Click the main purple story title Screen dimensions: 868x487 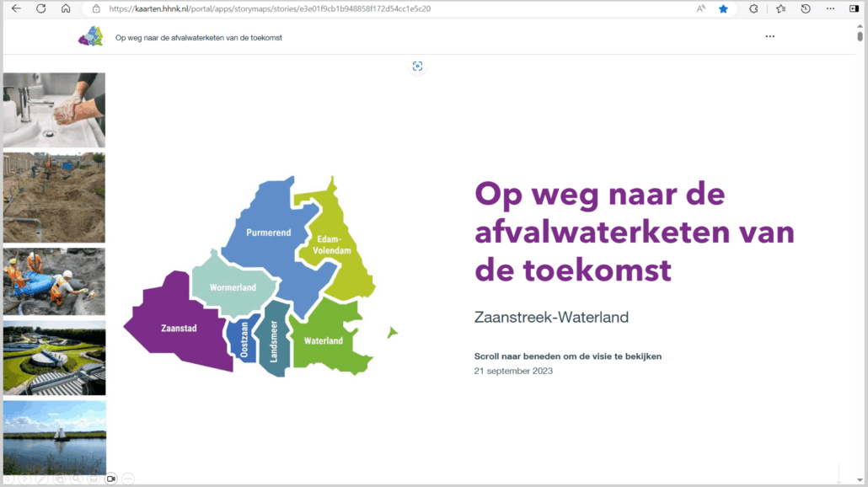tap(635, 232)
